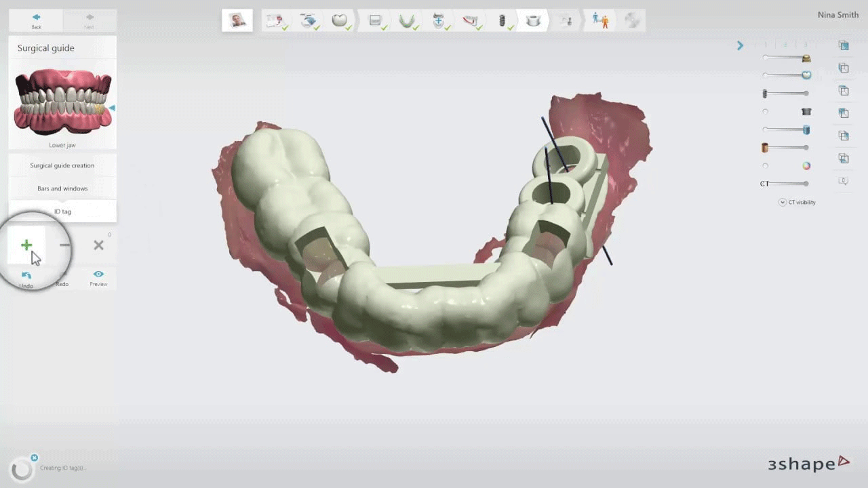The image size is (868, 488).
Task: Open the surgical guide sleeve step icon
Action: (533, 20)
